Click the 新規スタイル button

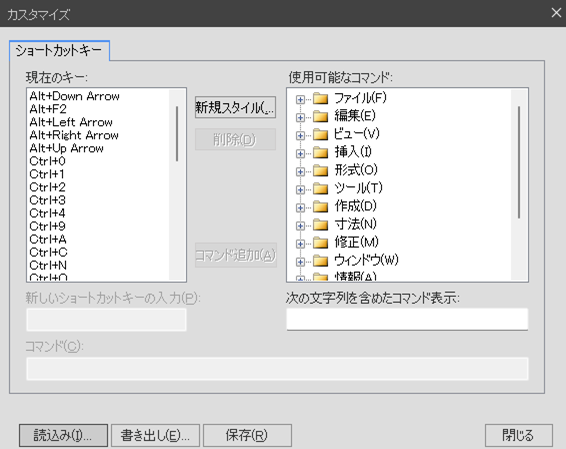coord(235,107)
